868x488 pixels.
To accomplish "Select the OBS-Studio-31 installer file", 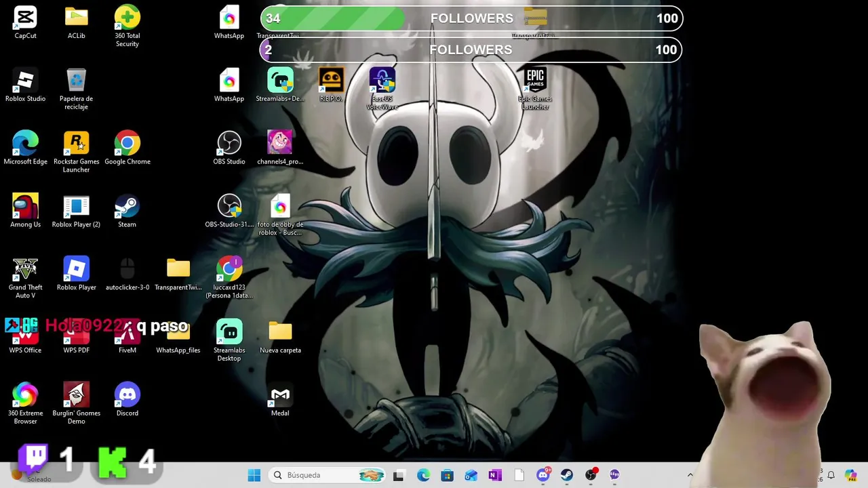I will [x=229, y=211].
